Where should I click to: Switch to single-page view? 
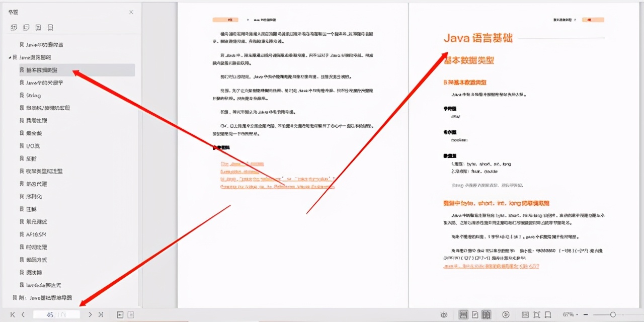pos(475,314)
